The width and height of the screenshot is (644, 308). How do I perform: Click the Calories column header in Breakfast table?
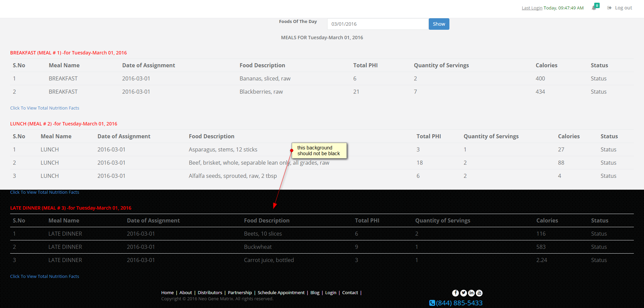(547, 65)
